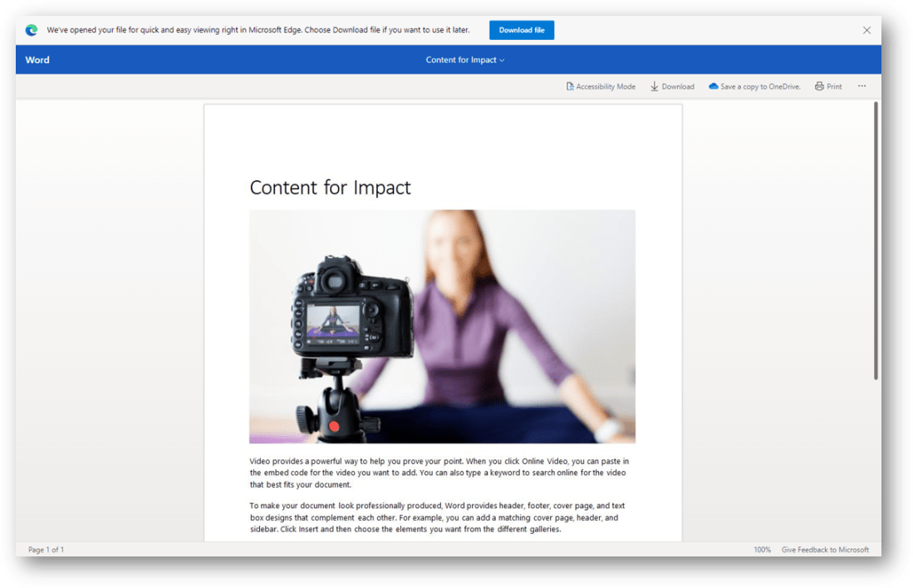This screenshot has height=588, width=913.
Task: Open the more options ellipsis menu
Action: click(861, 86)
